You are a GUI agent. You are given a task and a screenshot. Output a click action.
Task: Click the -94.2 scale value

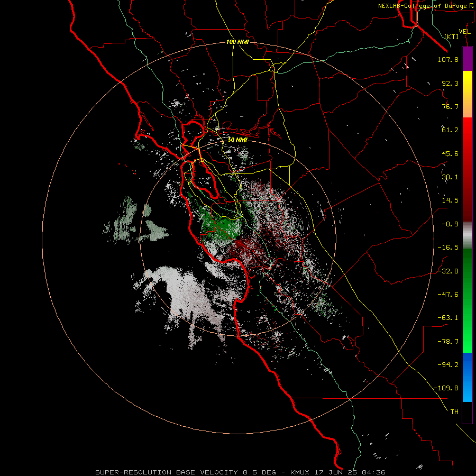[448, 364]
